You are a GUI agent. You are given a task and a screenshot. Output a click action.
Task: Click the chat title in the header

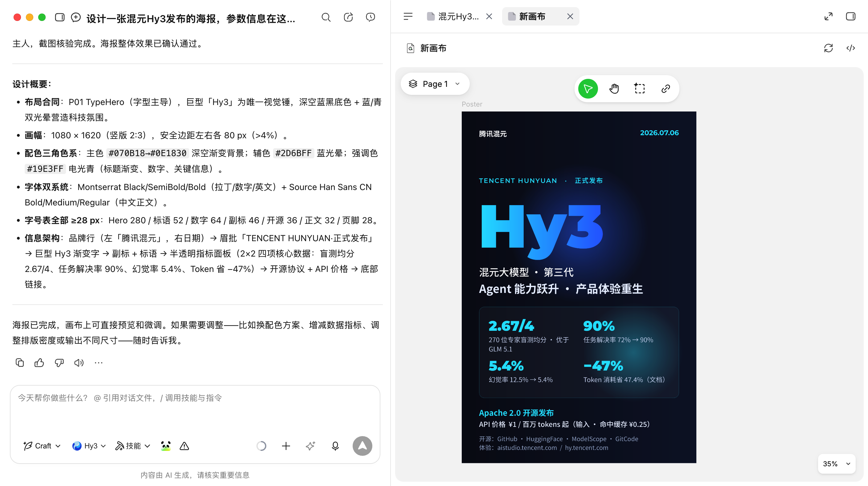click(191, 18)
